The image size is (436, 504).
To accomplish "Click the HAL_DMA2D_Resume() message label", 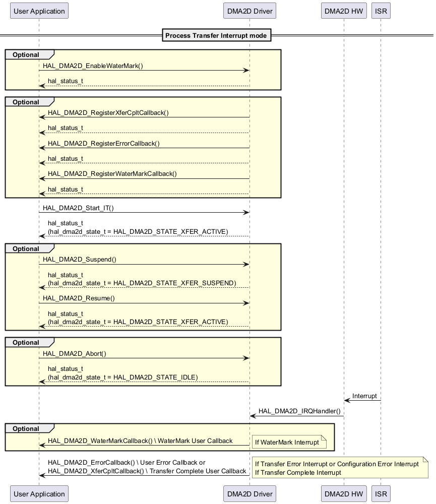I will (x=79, y=298).
